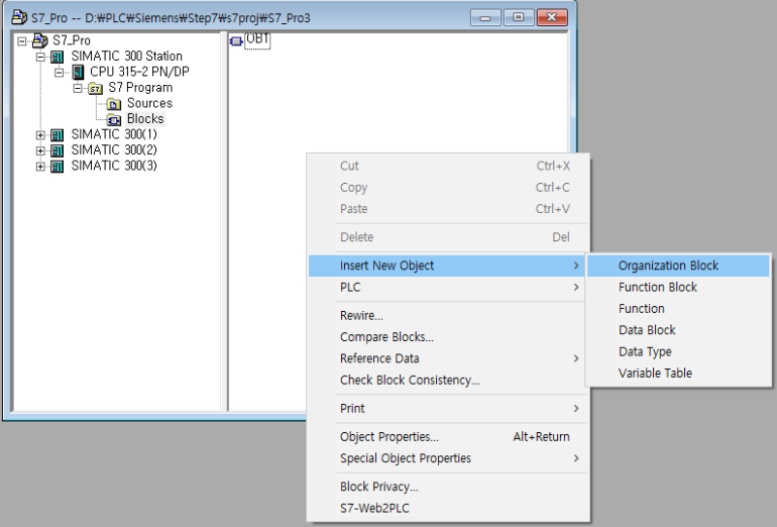Select Variable Table in submenu
The image size is (777, 527).
pos(678,373)
